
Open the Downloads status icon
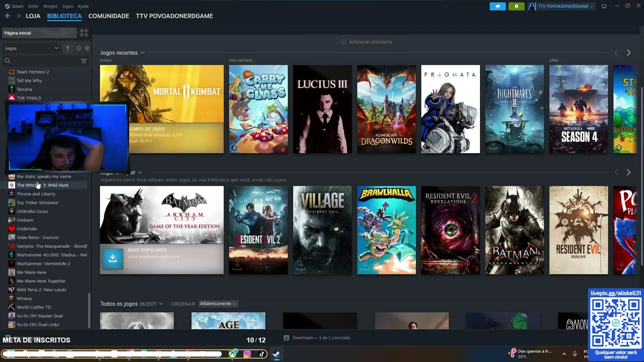[x=286, y=338]
